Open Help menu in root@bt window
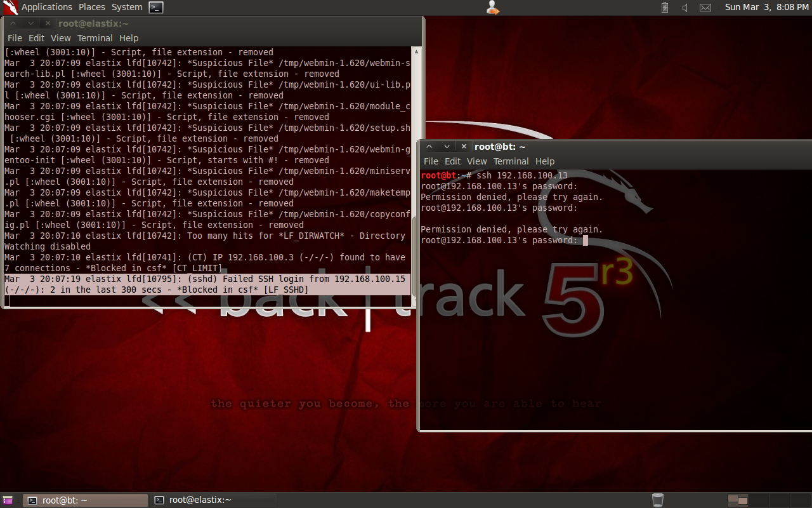The image size is (812, 508). click(545, 161)
